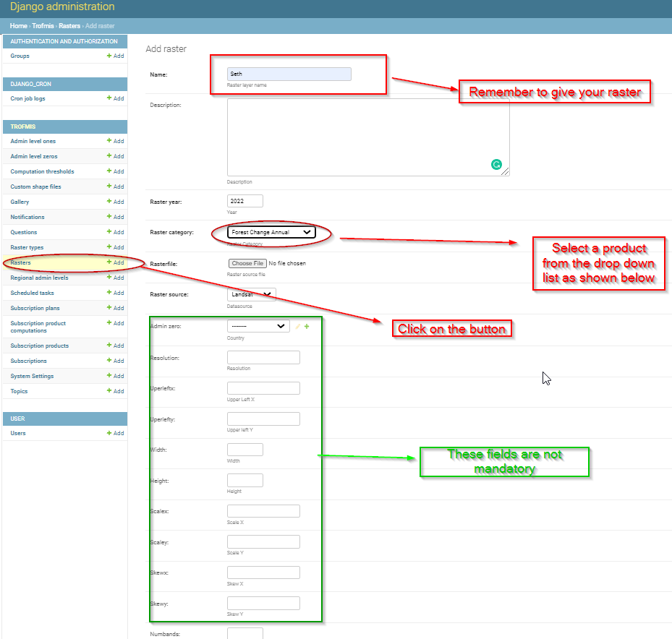Screen dimensions: 672x639
Task: Click the green plus icon beside Admin zero
Action: point(307,326)
